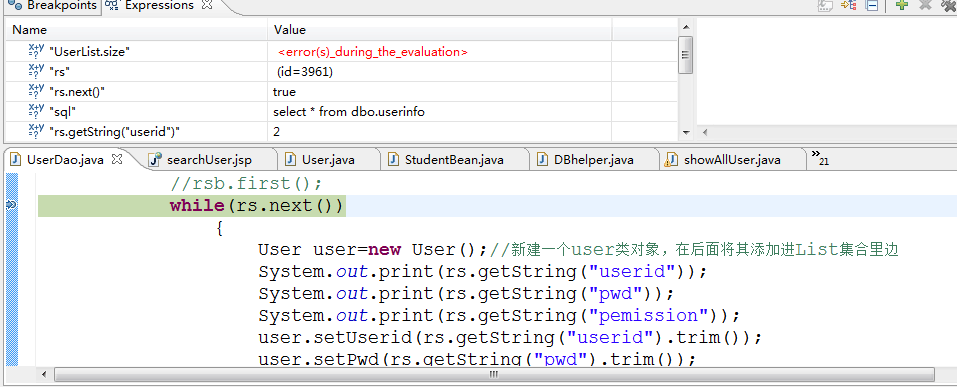Click the System.out.print(rs.getString("pwd")) line
Image resolution: width=957 pixels, height=387 pixels.
point(466,294)
